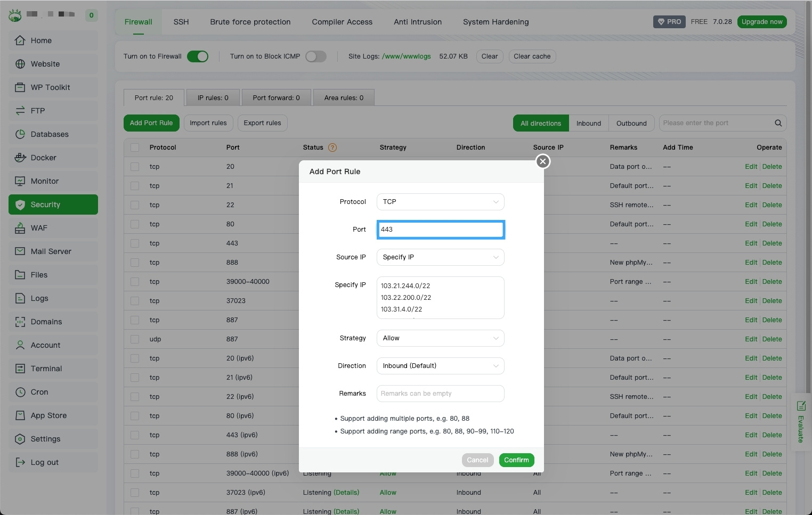Image resolution: width=812 pixels, height=515 pixels.
Task: Close the Add Port Rule dialog
Action: coord(542,161)
